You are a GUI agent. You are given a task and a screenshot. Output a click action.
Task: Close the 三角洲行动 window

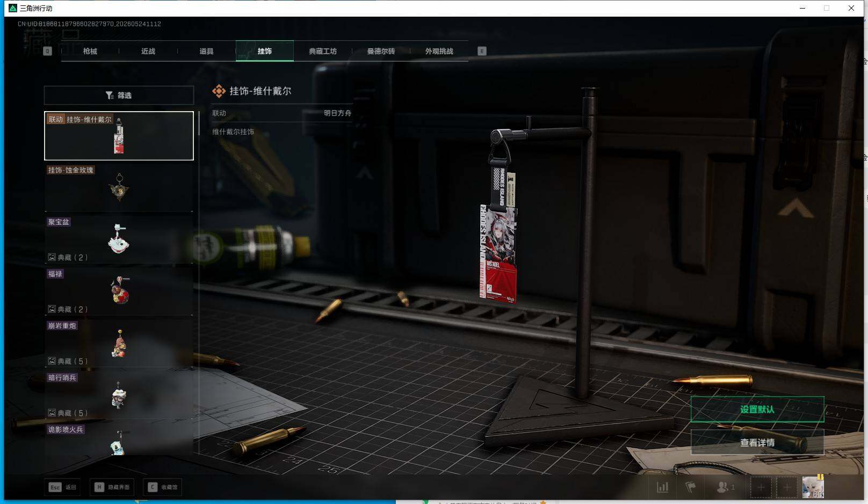point(851,8)
